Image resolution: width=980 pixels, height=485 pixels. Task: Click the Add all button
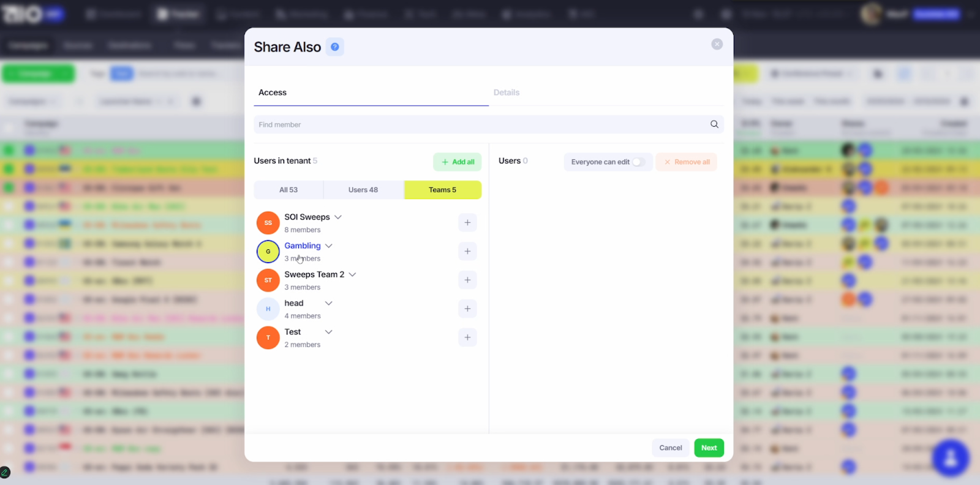point(458,162)
